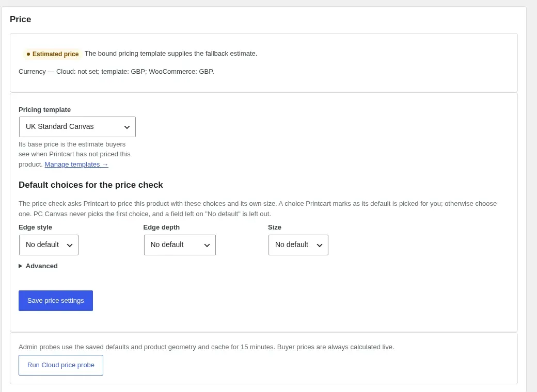Click the Size label
Screen dimensions: 537x392
tap(275, 227)
